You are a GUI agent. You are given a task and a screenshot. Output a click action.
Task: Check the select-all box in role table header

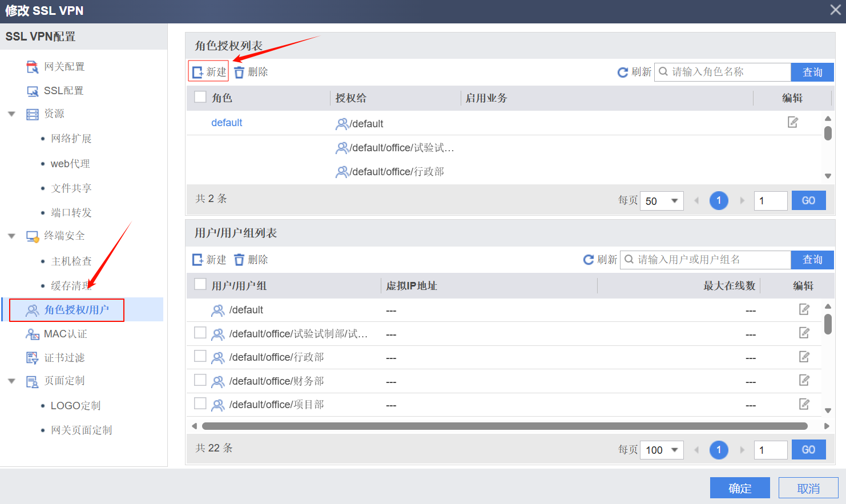click(x=200, y=97)
